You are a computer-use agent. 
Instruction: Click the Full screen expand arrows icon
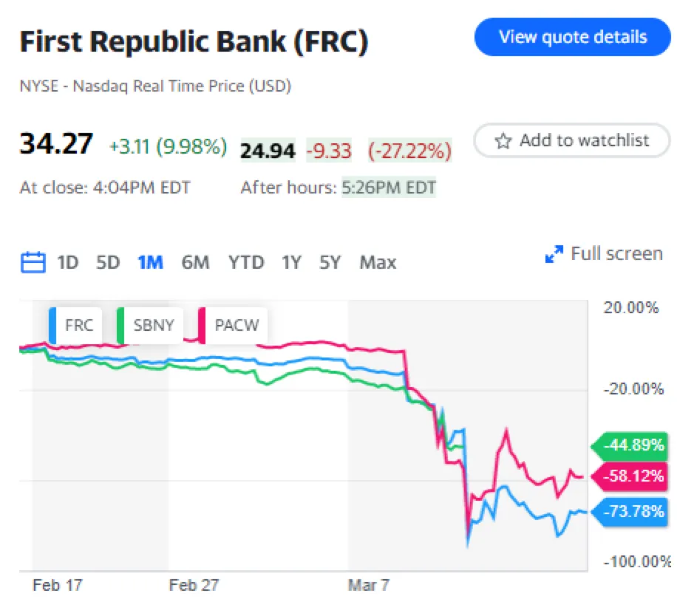pos(554,255)
